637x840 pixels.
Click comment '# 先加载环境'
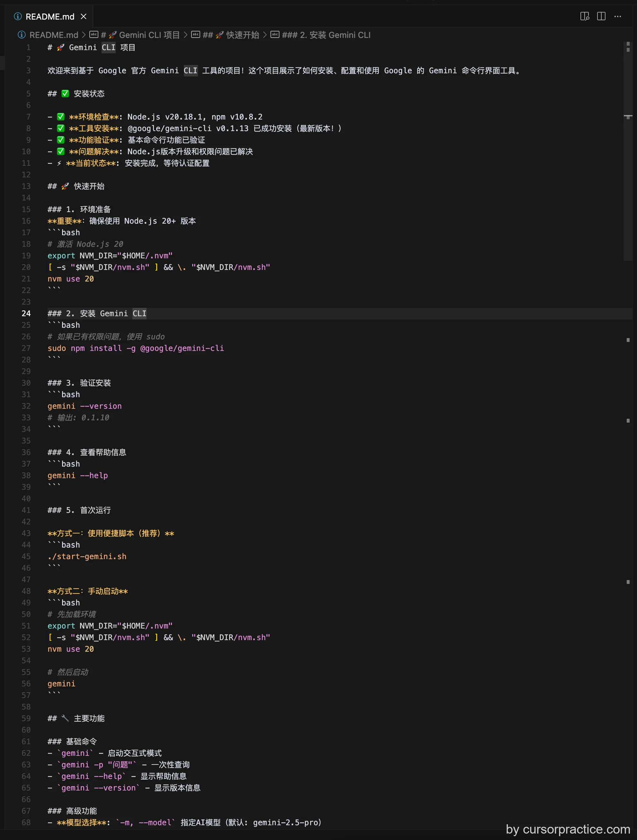[72, 614]
